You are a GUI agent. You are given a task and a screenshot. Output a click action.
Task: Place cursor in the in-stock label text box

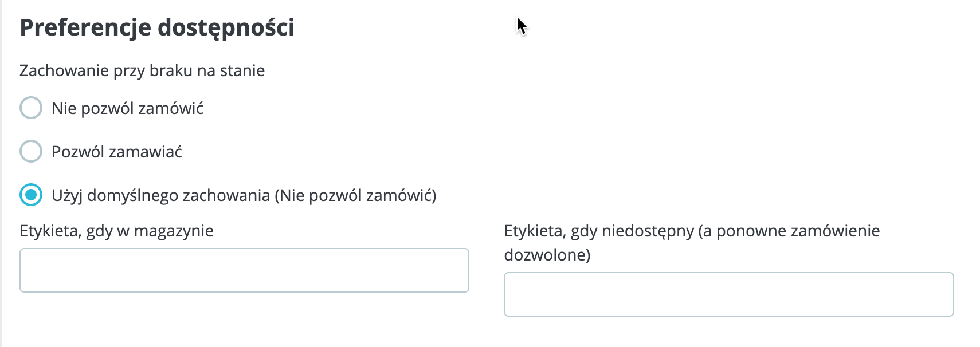(244, 270)
